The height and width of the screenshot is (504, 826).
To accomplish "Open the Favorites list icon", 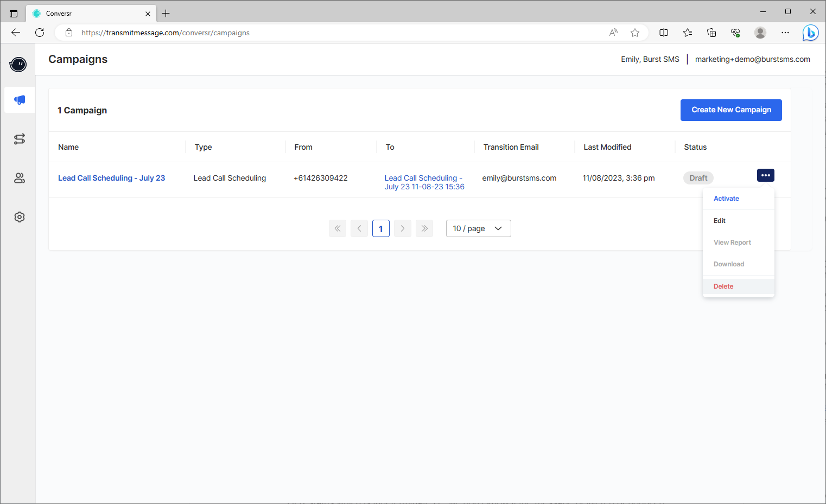I will click(688, 33).
